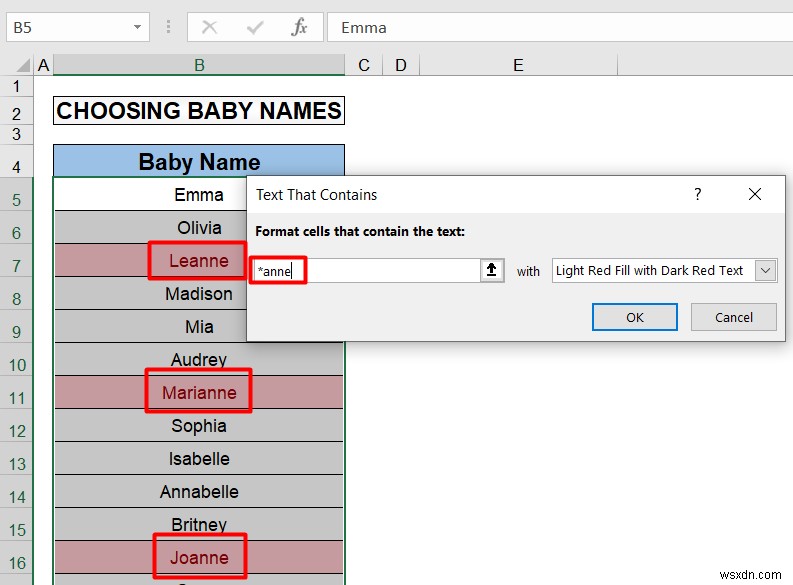
Task: Click the CHOOSING BABY NAMES title cell
Action: [x=199, y=111]
